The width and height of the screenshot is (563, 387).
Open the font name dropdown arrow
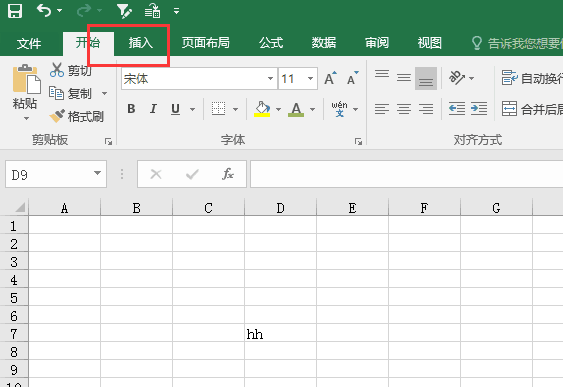pyautogui.click(x=271, y=78)
